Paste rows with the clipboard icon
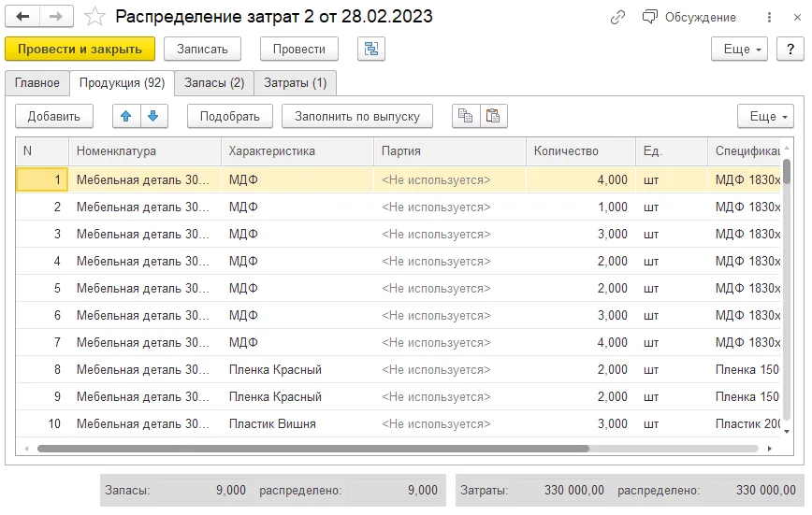Image resolution: width=812 pixels, height=515 pixels. pyautogui.click(x=494, y=117)
